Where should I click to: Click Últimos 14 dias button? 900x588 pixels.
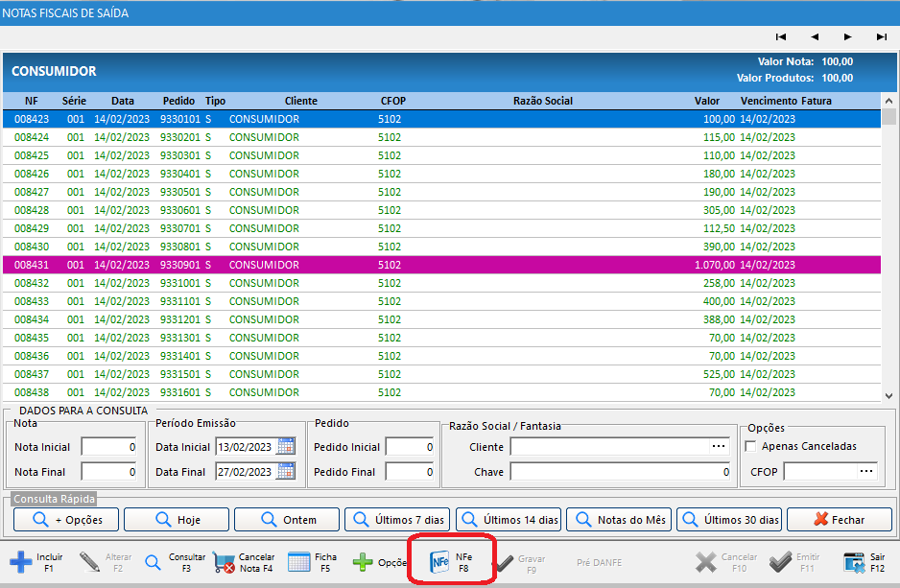(x=509, y=520)
